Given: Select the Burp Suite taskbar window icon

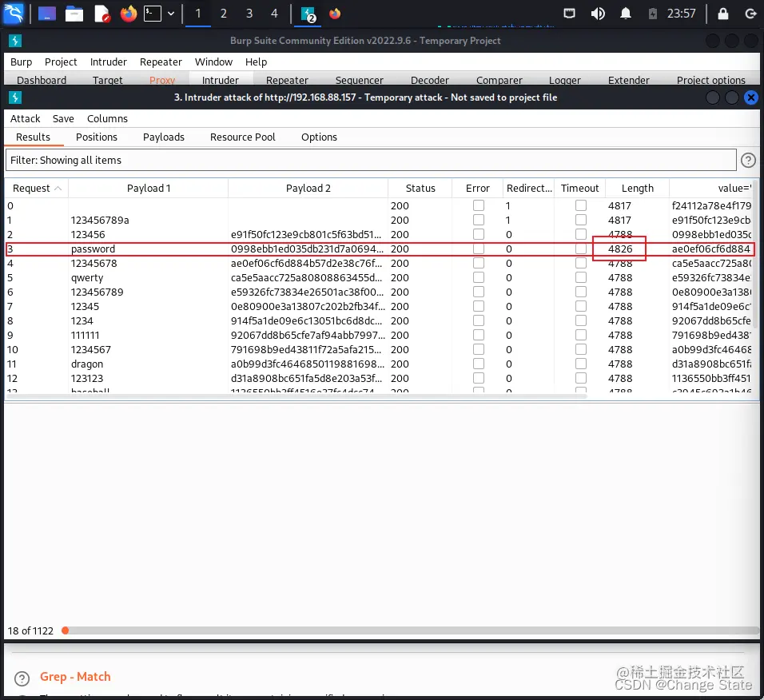Looking at the screenshot, I should 308,14.
